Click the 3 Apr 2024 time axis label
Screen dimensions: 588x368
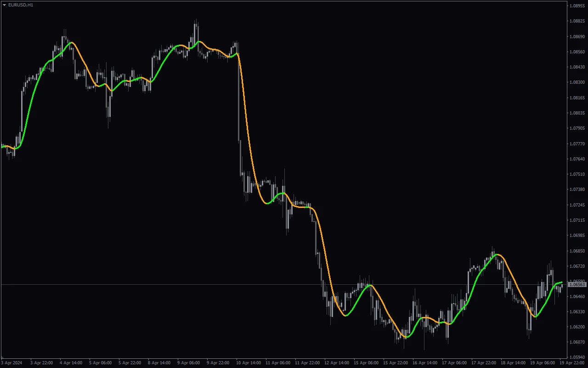pyautogui.click(x=11, y=363)
